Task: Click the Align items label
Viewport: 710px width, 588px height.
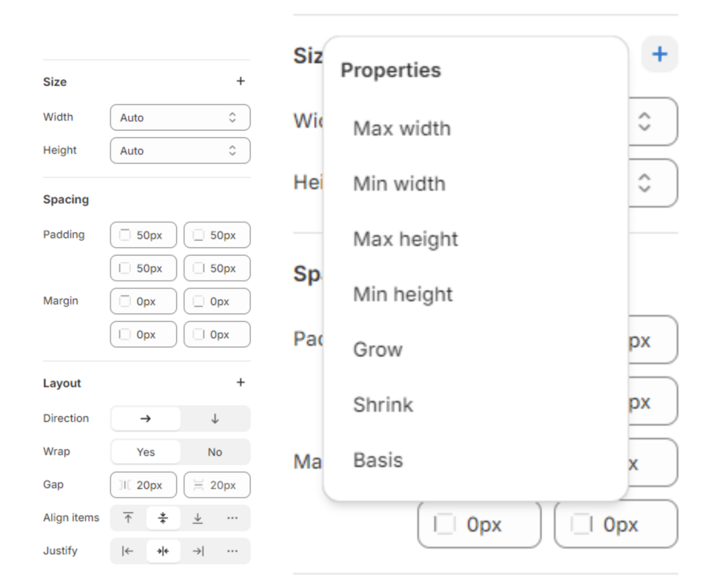Action: coord(71,518)
